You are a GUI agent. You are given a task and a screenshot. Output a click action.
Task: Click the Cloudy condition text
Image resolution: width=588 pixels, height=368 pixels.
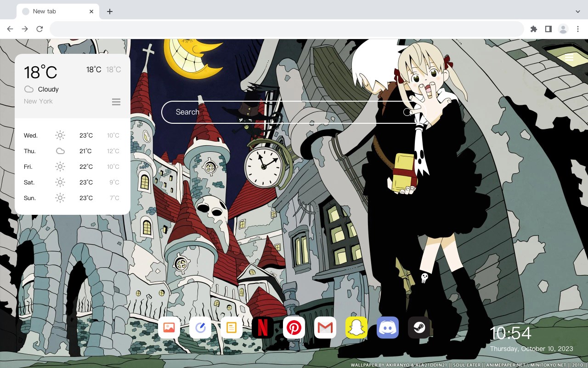(x=48, y=89)
